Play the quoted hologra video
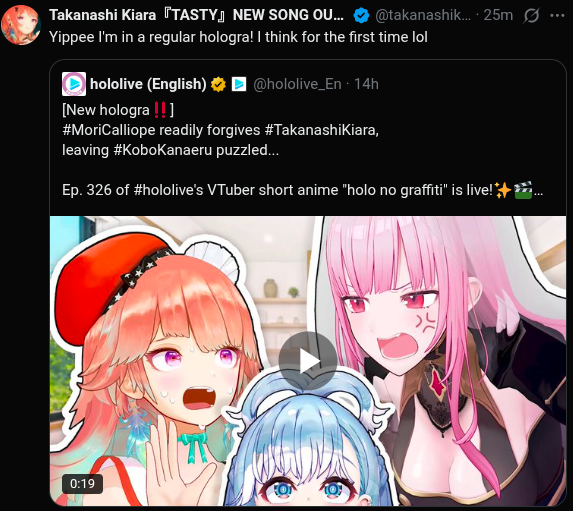The image size is (573, 511). click(x=308, y=361)
